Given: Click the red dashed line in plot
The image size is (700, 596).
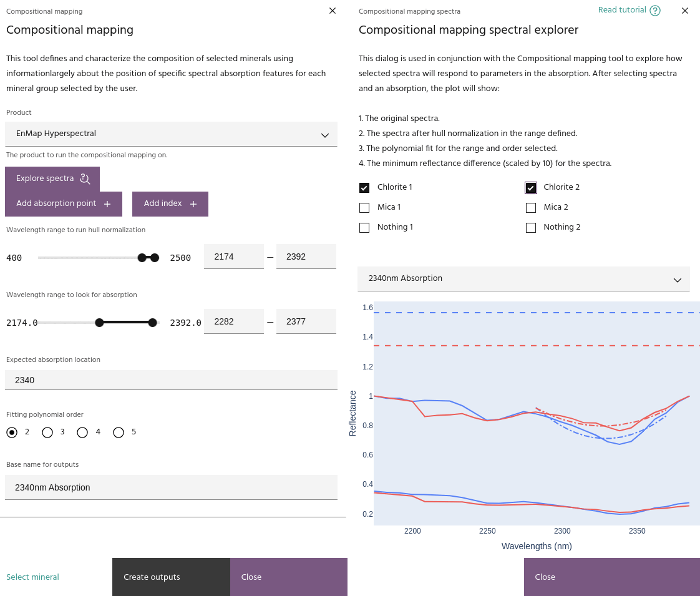Looking at the screenshot, I should 536,346.
